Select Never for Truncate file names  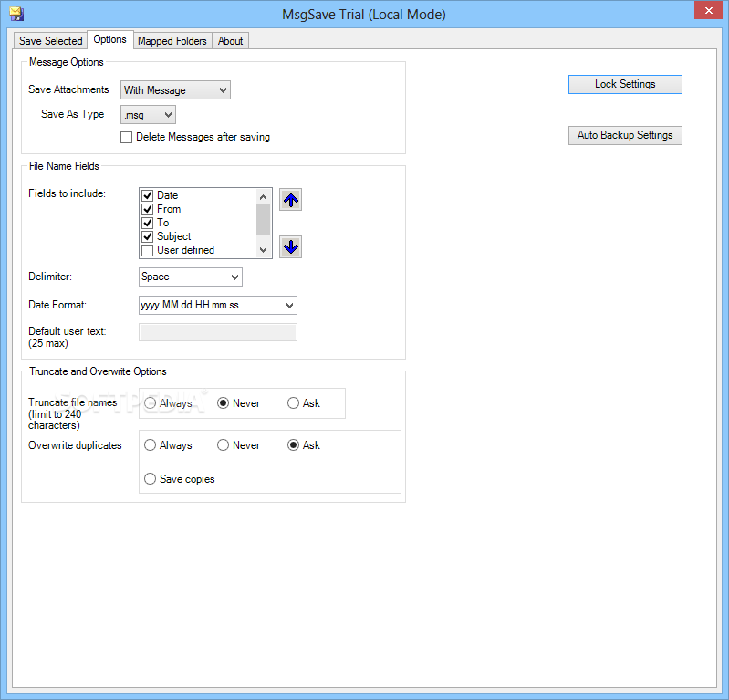click(223, 402)
